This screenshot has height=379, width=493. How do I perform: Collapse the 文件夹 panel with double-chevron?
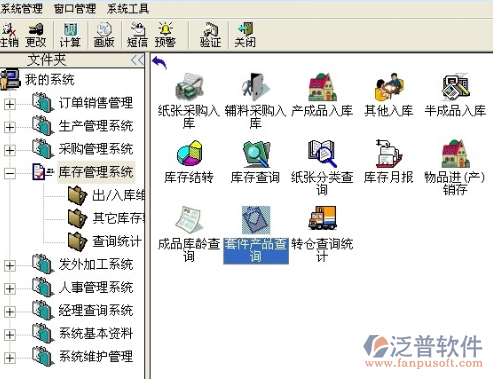pyautogui.click(x=137, y=60)
